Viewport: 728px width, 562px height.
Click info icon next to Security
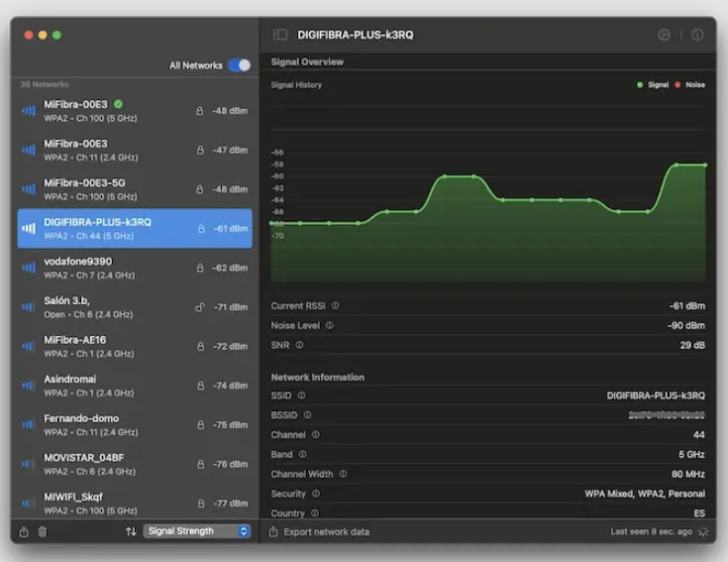coord(316,494)
